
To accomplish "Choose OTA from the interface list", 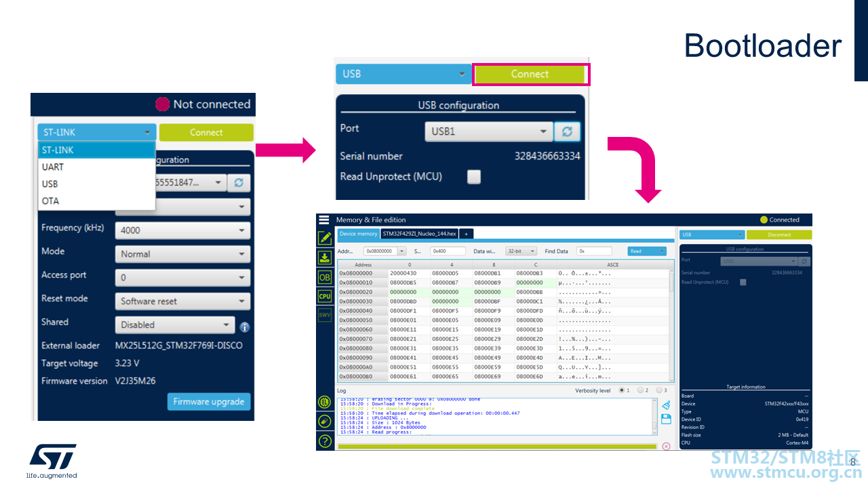I will pos(97,201).
